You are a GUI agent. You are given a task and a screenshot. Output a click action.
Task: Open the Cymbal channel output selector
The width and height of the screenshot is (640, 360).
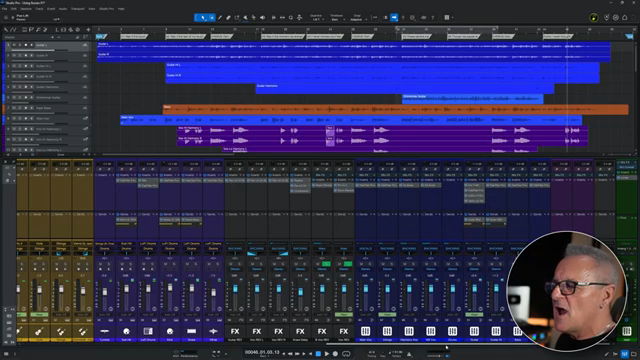(104, 249)
